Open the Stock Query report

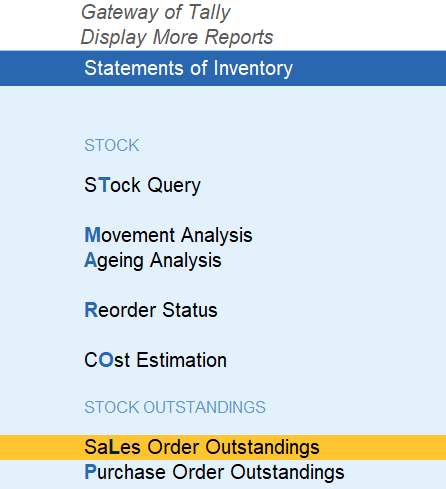pyautogui.click(x=142, y=185)
